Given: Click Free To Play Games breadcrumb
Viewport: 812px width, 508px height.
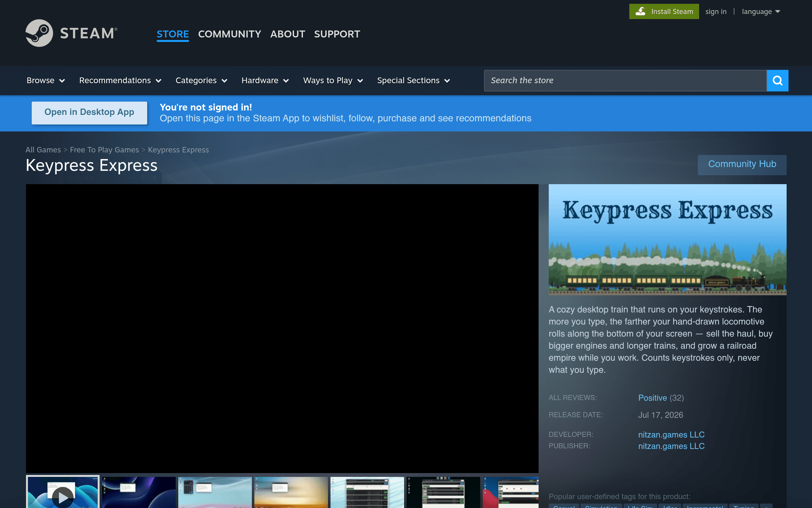Looking at the screenshot, I should [x=104, y=150].
